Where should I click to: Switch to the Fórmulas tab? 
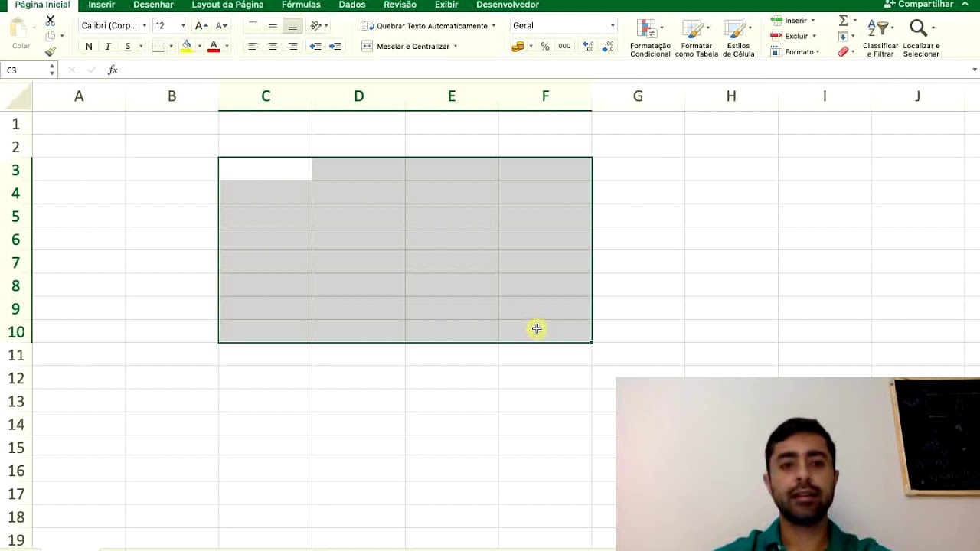(301, 5)
